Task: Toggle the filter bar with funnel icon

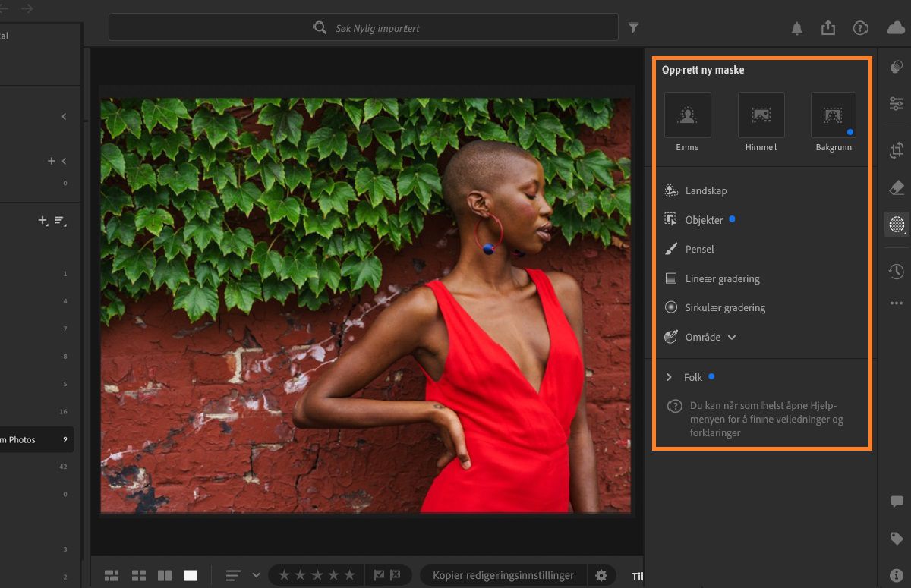Action: click(x=634, y=27)
